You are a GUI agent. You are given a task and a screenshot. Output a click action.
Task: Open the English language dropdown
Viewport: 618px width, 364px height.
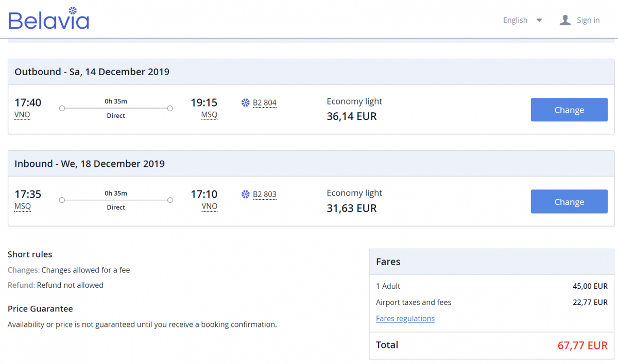point(516,20)
